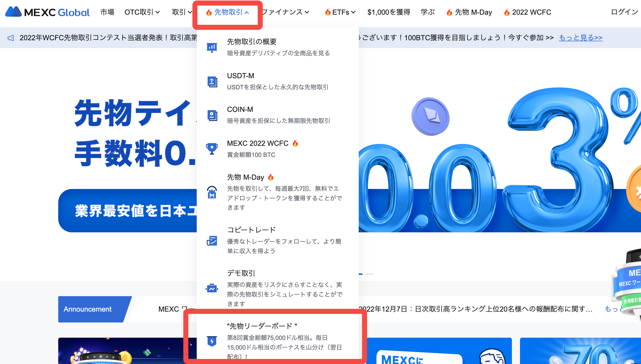Image resolution: width=641 pixels, height=364 pixels.
Task: Click the 先物リーダーボード shield icon
Action: [x=212, y=341]
